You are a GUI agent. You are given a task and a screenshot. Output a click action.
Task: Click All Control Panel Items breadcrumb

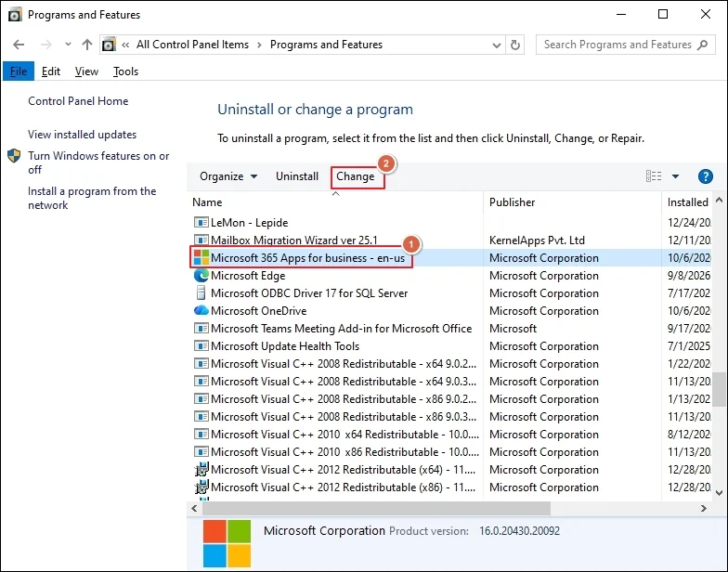click(x=192, y=45)
